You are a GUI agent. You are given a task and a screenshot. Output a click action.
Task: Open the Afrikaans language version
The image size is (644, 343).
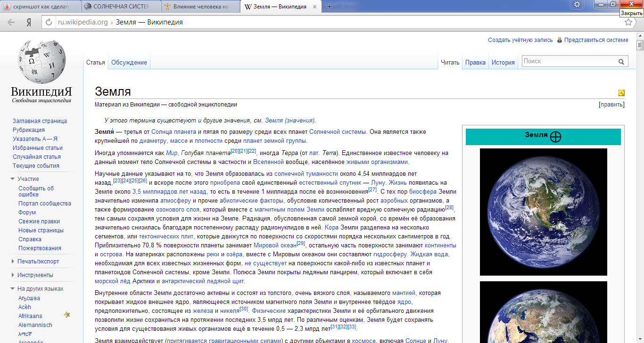pyautogui.click(x=30, y=316)
